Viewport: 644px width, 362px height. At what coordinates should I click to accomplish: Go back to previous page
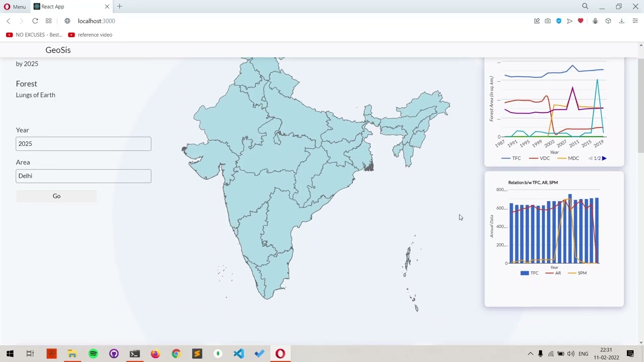tap(8, 21)
